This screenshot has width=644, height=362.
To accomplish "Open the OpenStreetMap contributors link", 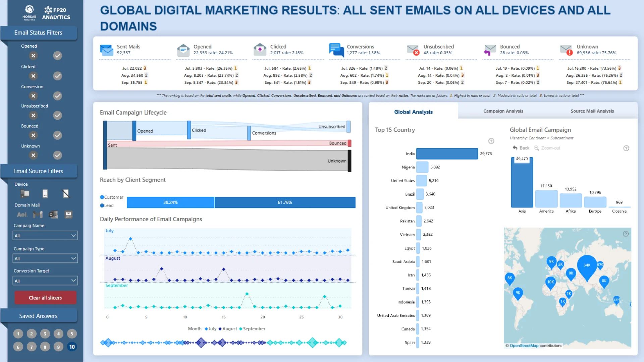I will pos(524,346).
